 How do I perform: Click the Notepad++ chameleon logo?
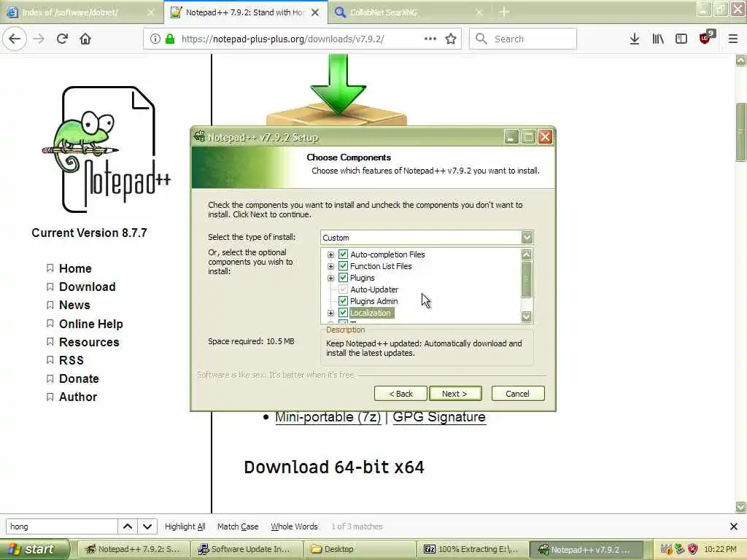pyautogui.click(x=107, y=149)
